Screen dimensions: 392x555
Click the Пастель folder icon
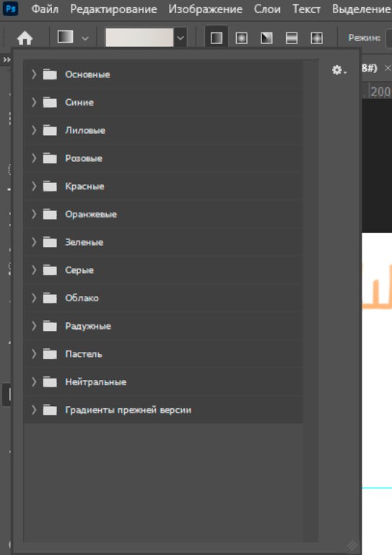click(50, 354)
